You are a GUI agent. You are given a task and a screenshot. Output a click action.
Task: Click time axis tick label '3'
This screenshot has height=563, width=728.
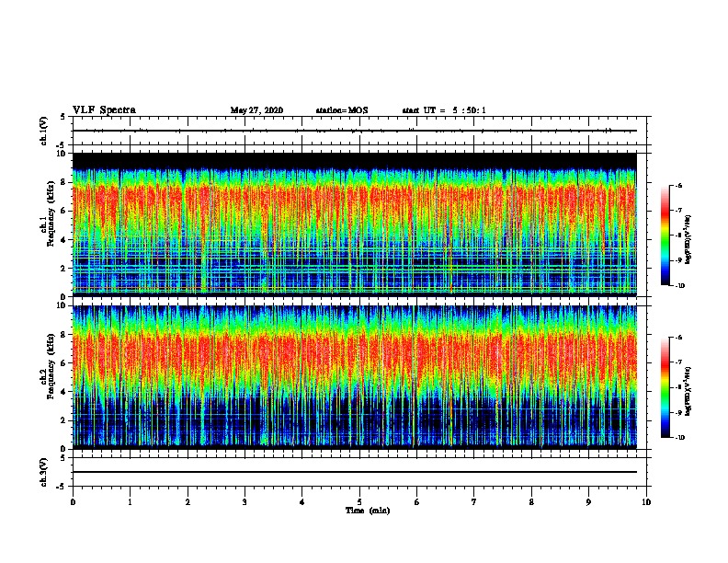[245, 501]
